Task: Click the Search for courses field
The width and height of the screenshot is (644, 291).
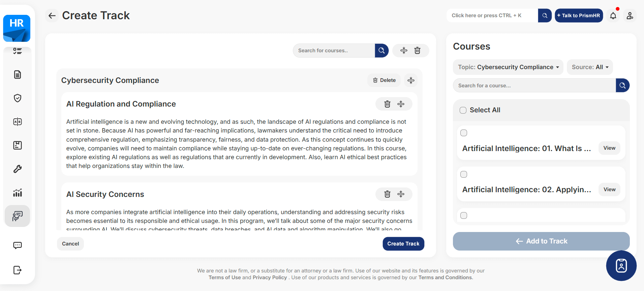Action: [334, 51]
